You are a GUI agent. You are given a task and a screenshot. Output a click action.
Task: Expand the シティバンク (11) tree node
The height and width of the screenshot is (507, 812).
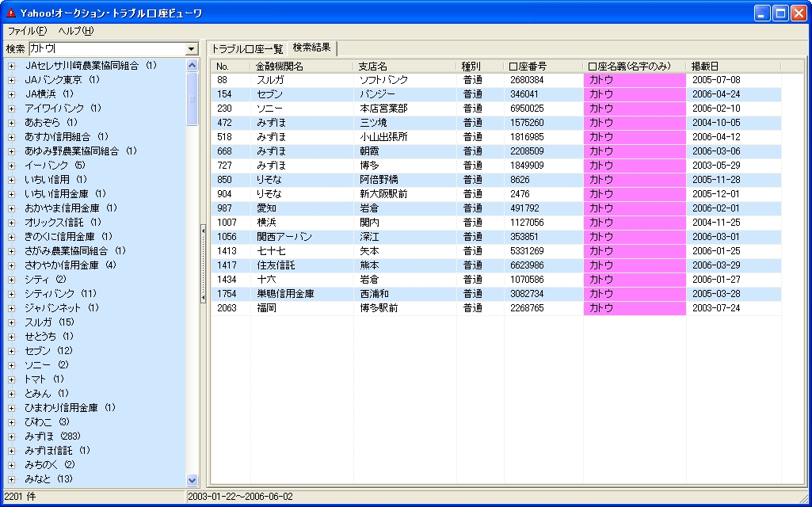(11, 294)
